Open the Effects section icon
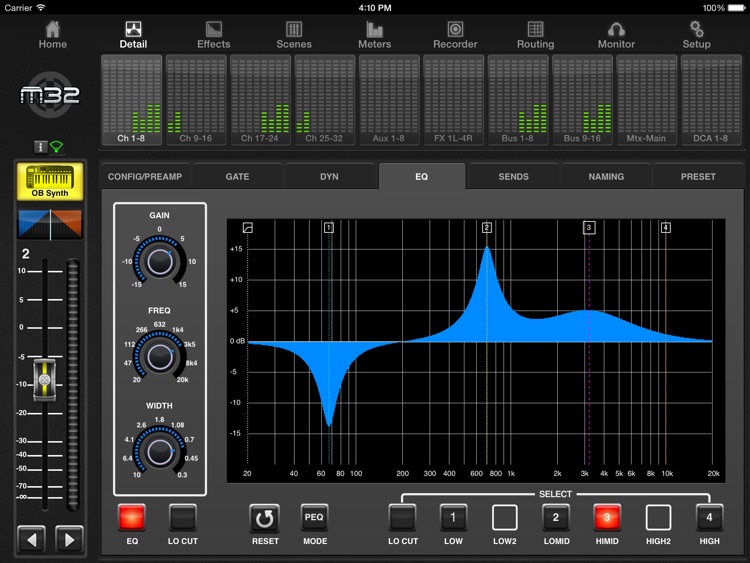The width and height of the screenshot is (750, 563). pyautogui.click(x=213, y=30)
